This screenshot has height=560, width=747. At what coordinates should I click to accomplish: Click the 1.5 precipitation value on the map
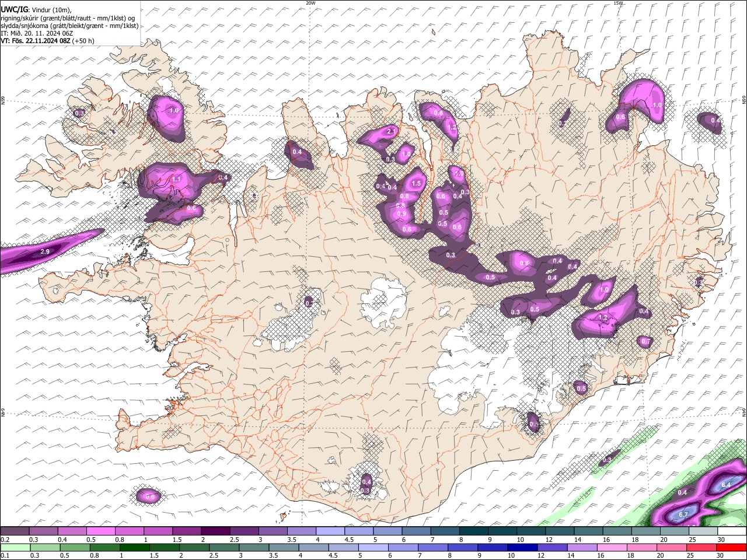[416, 183]
